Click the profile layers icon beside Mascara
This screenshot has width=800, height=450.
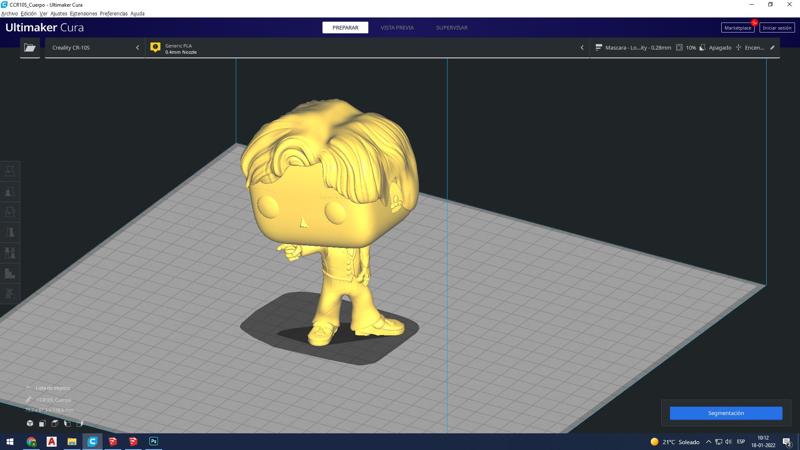tap(598, 47)
